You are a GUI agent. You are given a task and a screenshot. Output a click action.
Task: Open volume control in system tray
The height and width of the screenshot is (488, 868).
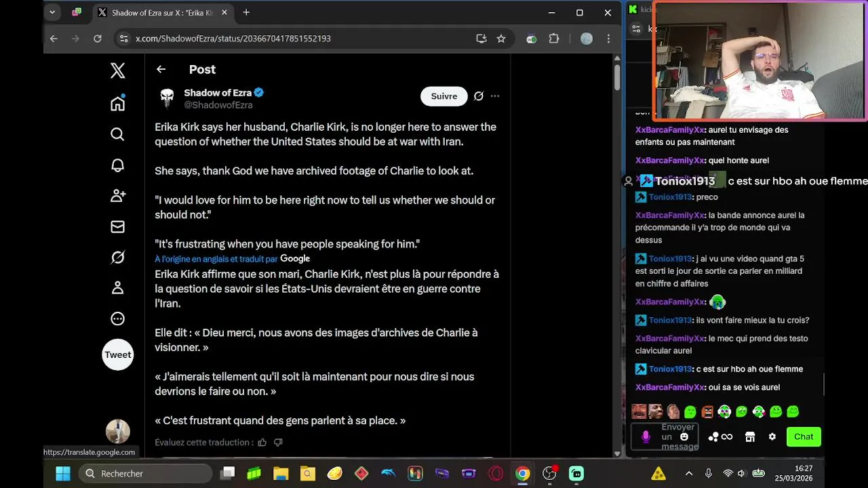click(741, 474)
